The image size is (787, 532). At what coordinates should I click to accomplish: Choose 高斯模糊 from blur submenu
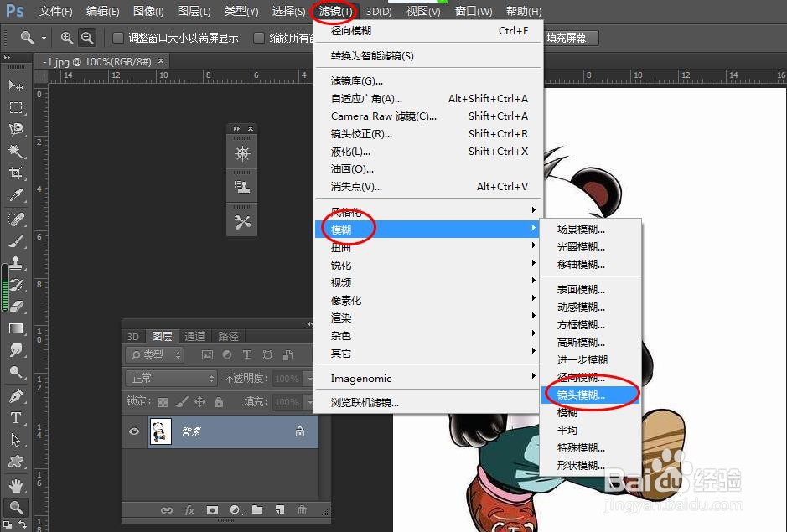pyautogui.click(x=590, y=343)
